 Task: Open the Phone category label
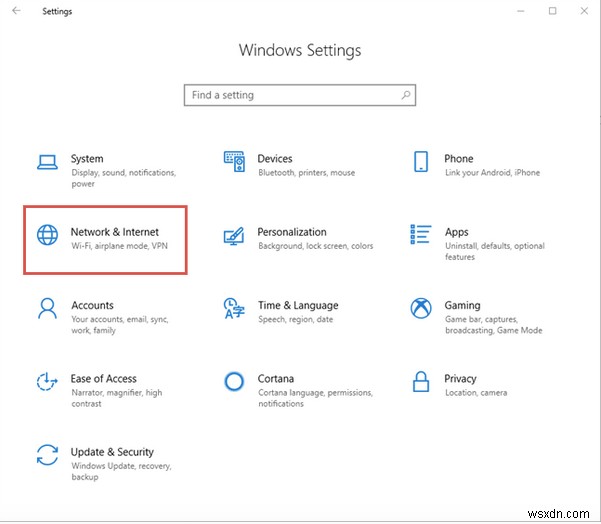459,159
